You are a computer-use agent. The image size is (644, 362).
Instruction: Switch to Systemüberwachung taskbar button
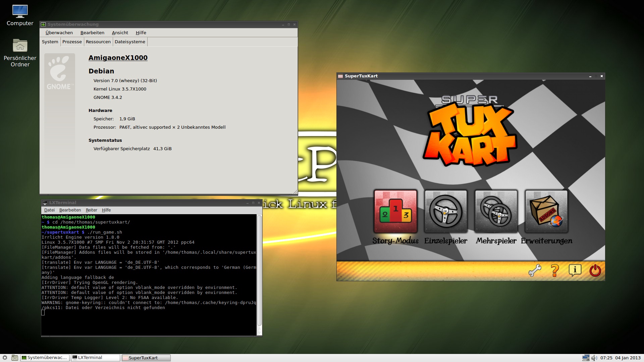pyautogui.click(x=45, y=358)
